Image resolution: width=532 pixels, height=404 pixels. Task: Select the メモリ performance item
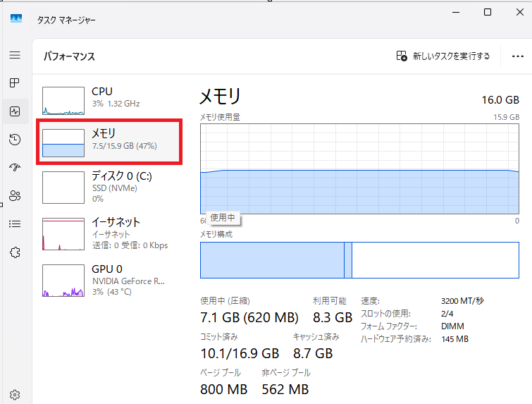pos(109,142)
